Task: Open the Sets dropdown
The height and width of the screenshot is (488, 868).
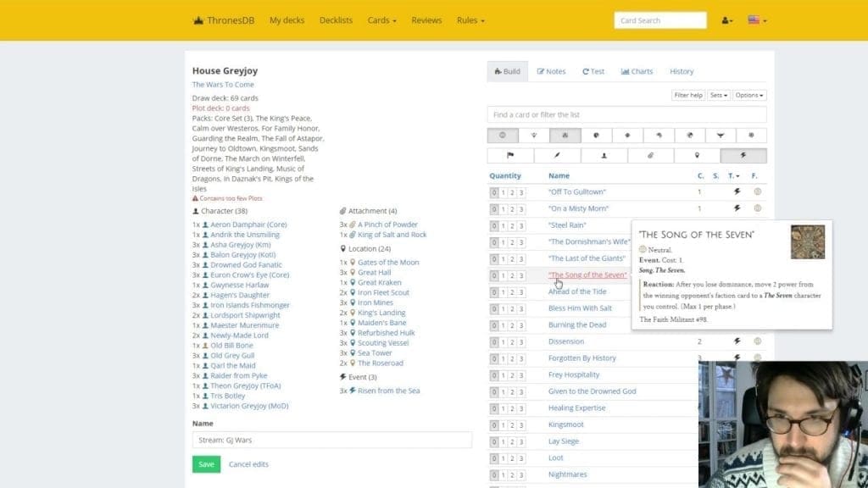Action: point(719,95)
